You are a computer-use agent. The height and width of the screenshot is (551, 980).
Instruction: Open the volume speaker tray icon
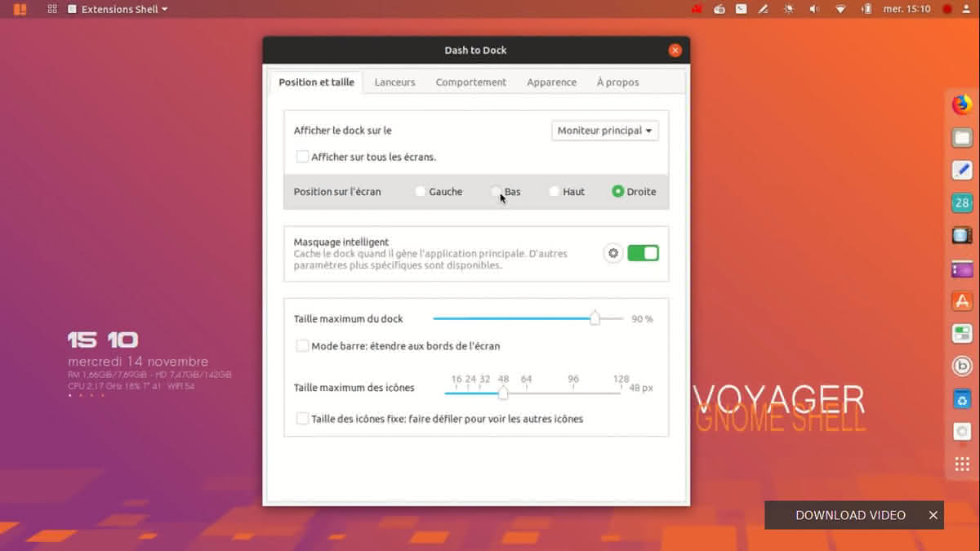tap(813, 9)
